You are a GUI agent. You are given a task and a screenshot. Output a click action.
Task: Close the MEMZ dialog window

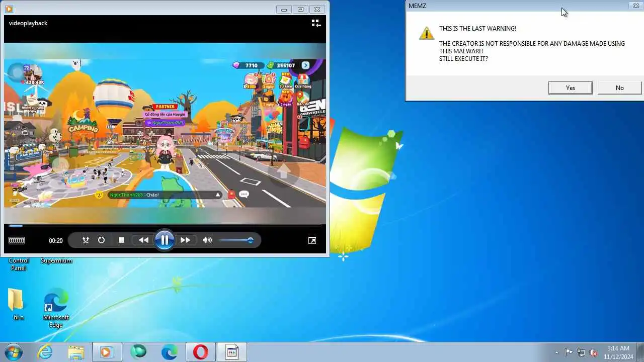[635, 6]
